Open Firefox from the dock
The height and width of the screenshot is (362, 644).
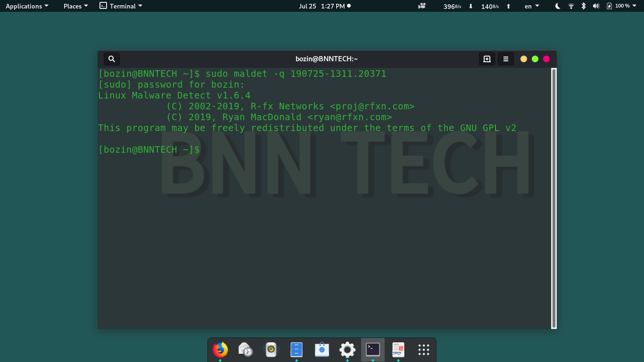pyautogui.click(x=219, y=350)
